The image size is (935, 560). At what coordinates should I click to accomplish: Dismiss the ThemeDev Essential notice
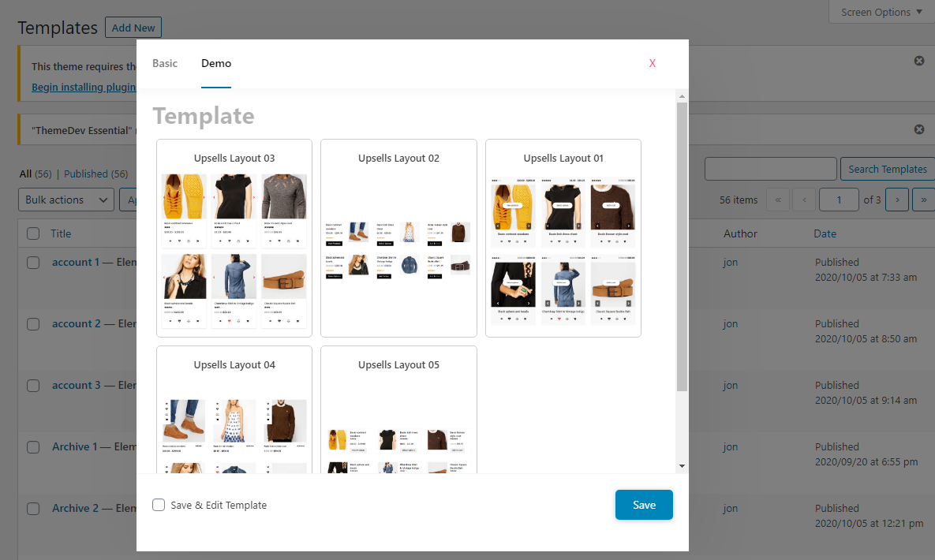coord(919,129)
